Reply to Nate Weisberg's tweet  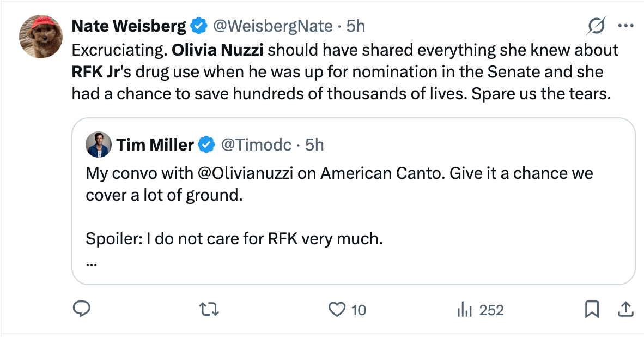pyautogui.click(x=81, y=310)
